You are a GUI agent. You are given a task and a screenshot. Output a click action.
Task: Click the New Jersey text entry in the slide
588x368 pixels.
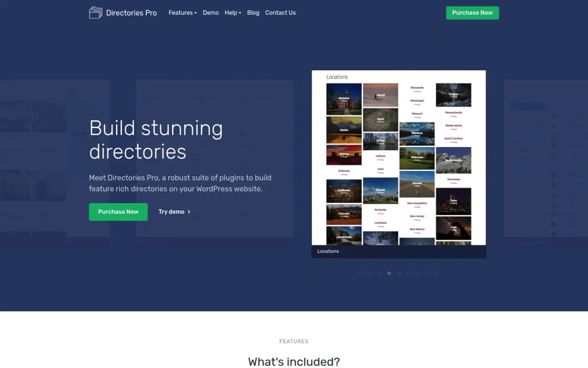click(x=417, y=217)
